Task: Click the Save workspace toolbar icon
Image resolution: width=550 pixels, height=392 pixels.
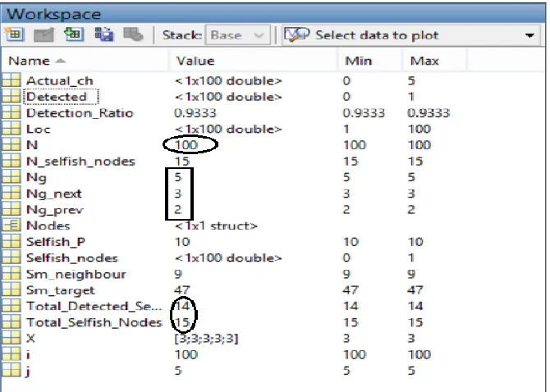Action: (104, 34)
